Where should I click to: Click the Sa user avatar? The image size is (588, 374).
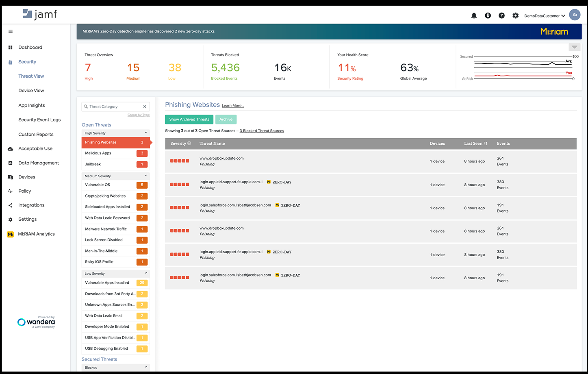pyautogui.click(x=575, y=15)
